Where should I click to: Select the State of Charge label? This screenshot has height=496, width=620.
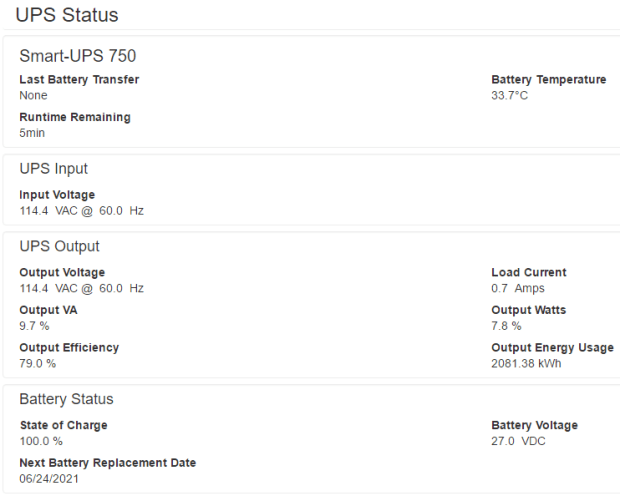[63, 425]
